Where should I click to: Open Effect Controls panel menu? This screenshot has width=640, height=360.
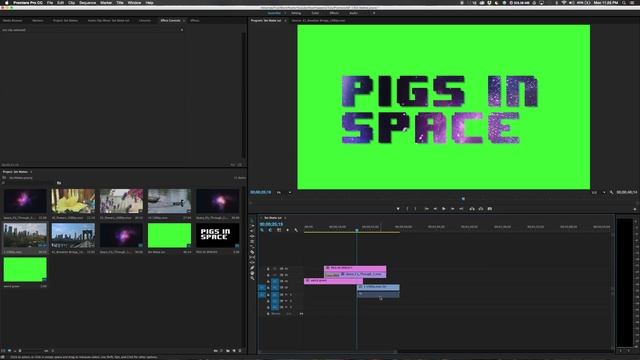pyautogui.click(x=184, y=20)
